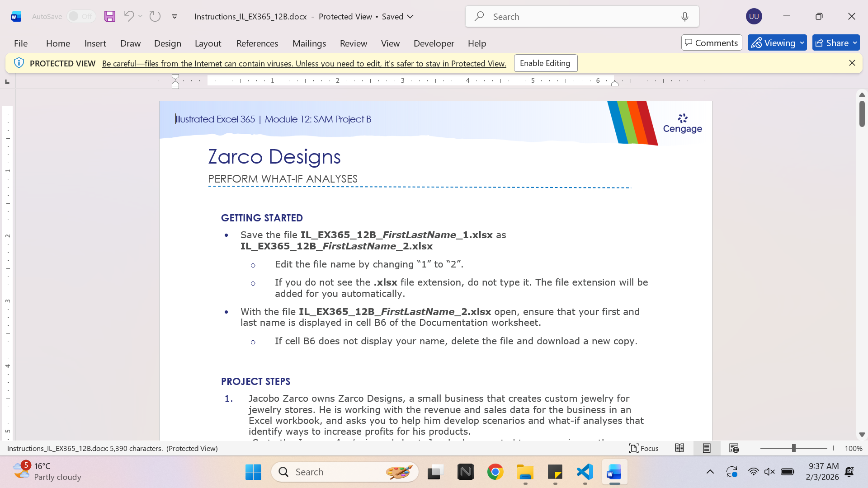Click the Enable Editing button
Image resolution: width=868 pixels, height=488 pixels.
point(545,63)
